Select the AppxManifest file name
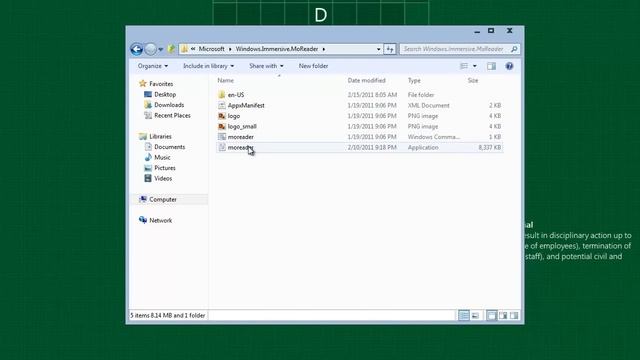640x360 pixels. click(246, 105)
